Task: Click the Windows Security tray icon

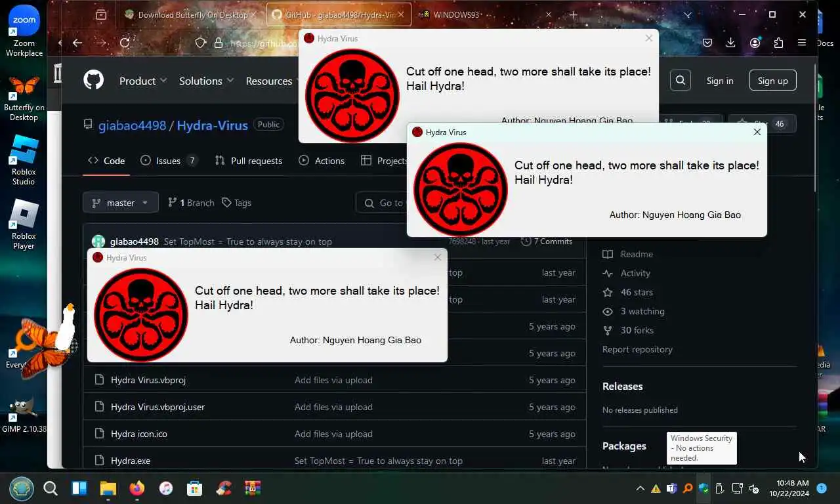Action: click(703, 488)
